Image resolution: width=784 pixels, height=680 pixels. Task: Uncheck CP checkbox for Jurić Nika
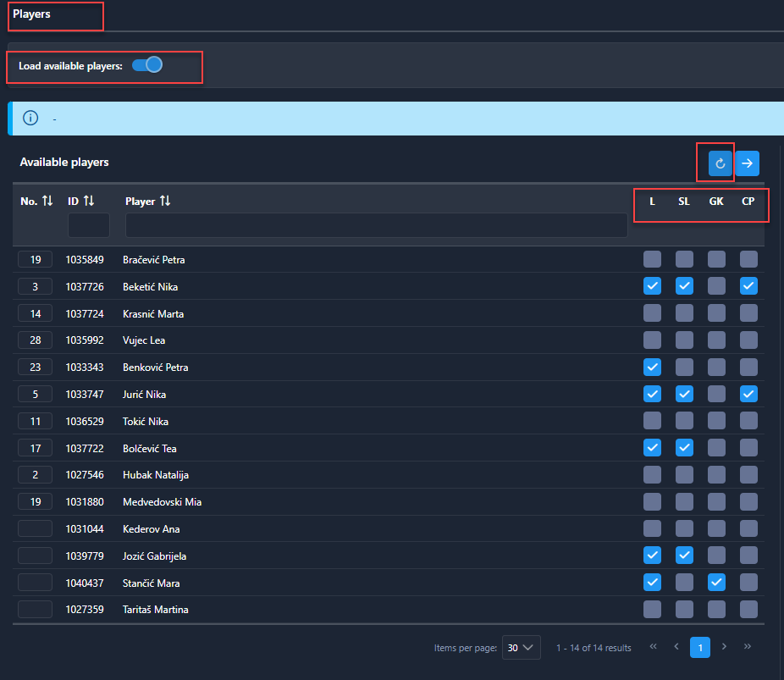click(x=748, y=394)
